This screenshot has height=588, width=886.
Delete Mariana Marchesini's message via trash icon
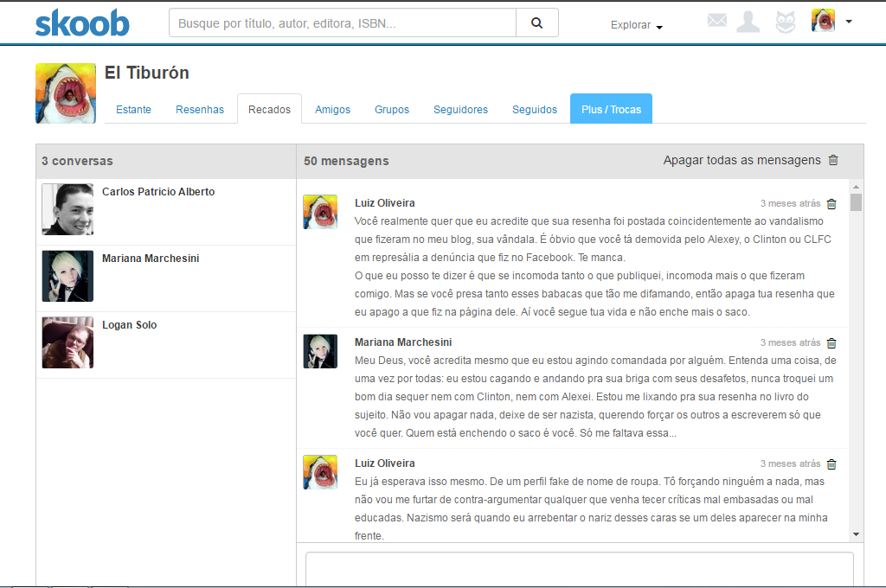(x=831, y=343)
